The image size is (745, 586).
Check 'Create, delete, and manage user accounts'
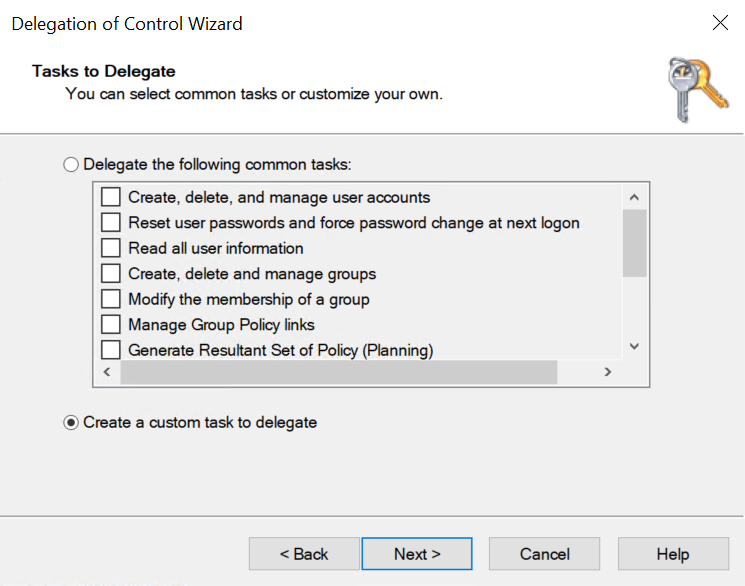click(x=110, y=197)
